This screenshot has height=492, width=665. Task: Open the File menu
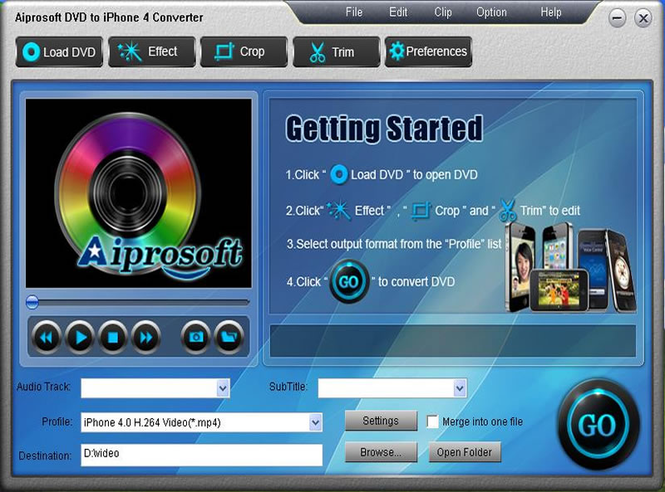click(x=354, y=12)
